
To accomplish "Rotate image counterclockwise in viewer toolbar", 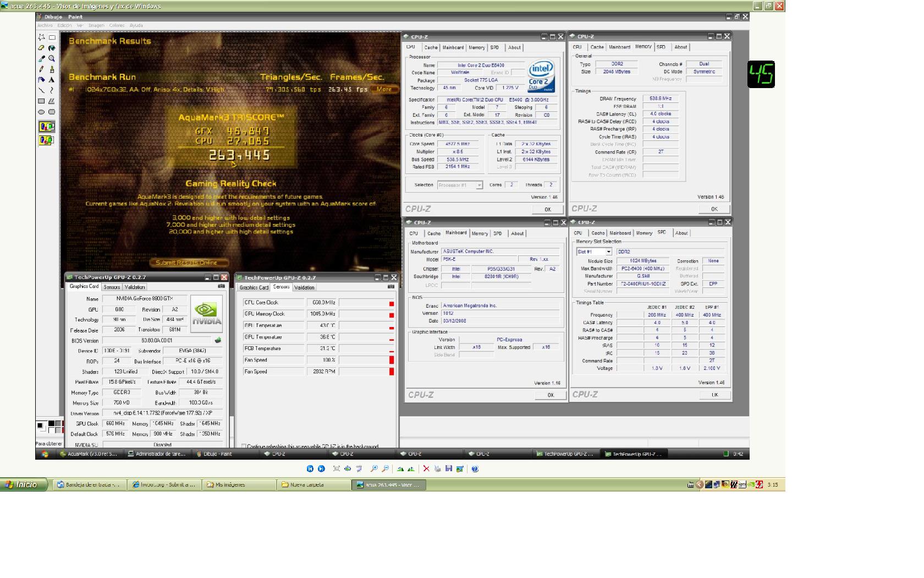I will tap(411, 468).
